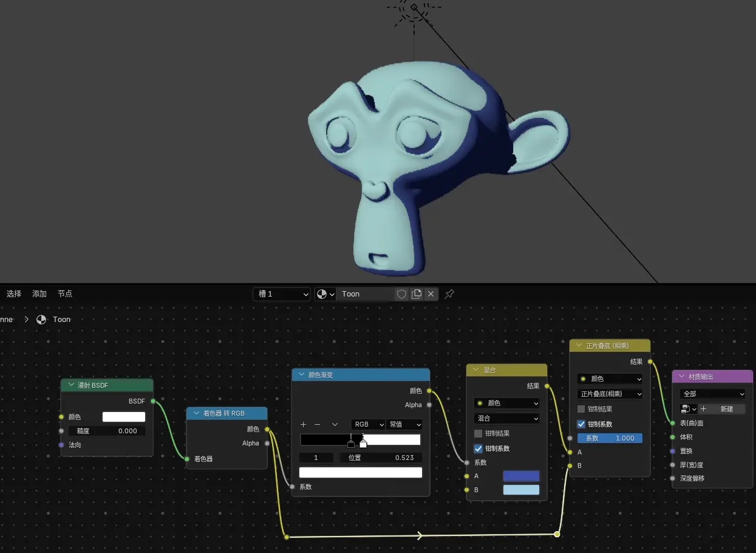Enable 钳制结果 in 混合 node
Screen dimensions: 756x553
(x=478, y=433)
